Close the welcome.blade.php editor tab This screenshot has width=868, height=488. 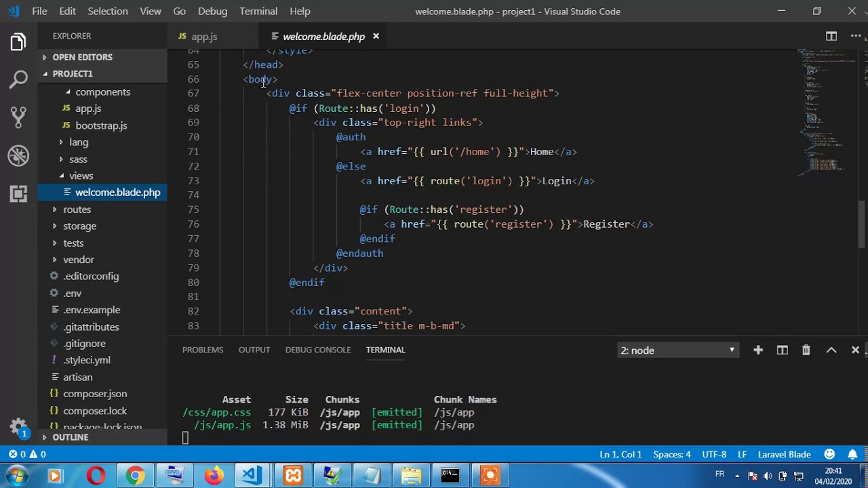376,37
